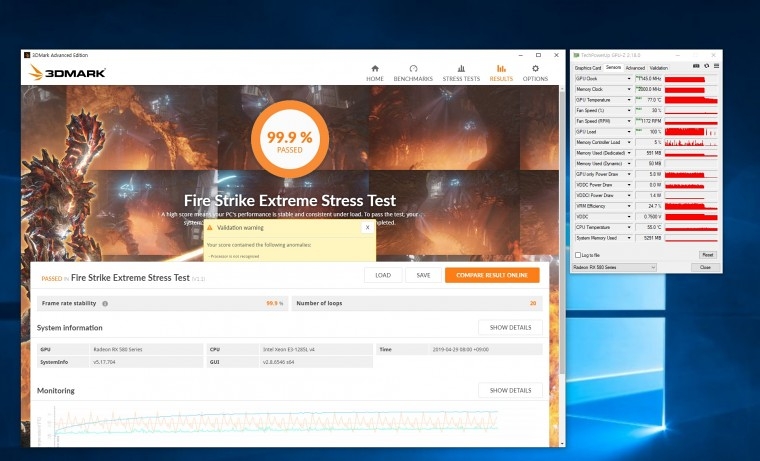This screenshot has width=760, height=461.
Task: Open the GPU Temperature sensor dropdown
Action: point(629,100)
